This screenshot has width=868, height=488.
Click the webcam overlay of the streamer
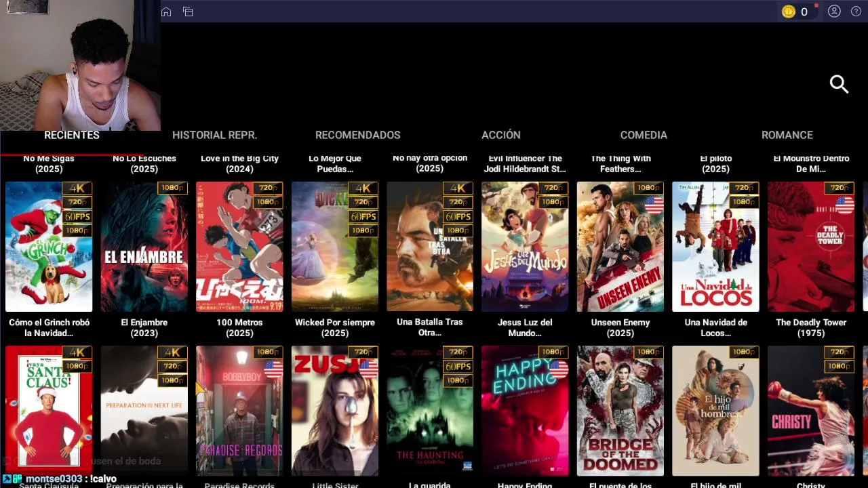pos(80,65)
